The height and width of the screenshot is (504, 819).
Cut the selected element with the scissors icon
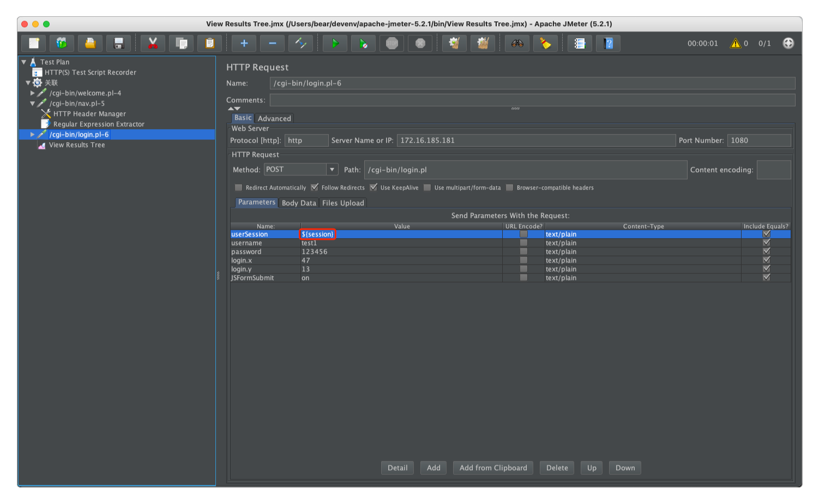pos(153,44)
